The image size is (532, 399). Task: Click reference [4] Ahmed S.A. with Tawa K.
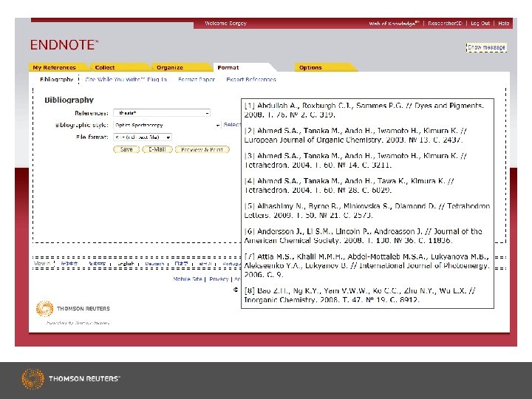tap(349, 185)
